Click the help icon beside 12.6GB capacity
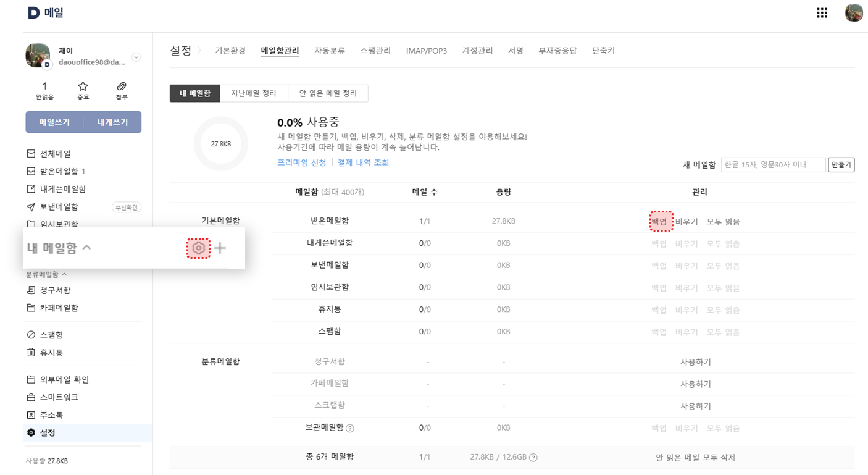Viewport: 868px width, 475px height. [533, 458]
